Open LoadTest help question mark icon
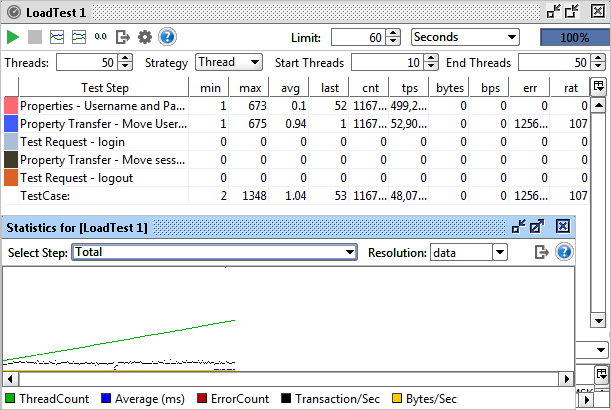 pyautogui.click(x=167, y=37)
